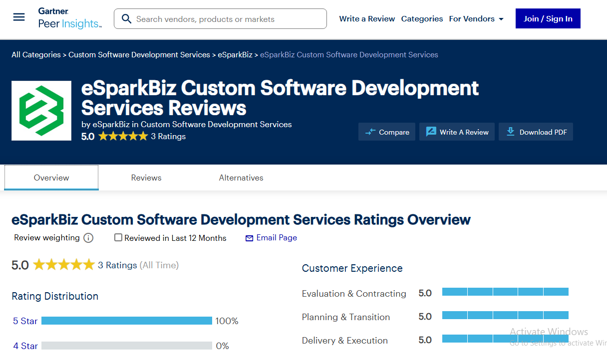Click the eSparkBiz green hexagon logo
This screenshot has height=364, width=607.
click(x=41, y=111)
